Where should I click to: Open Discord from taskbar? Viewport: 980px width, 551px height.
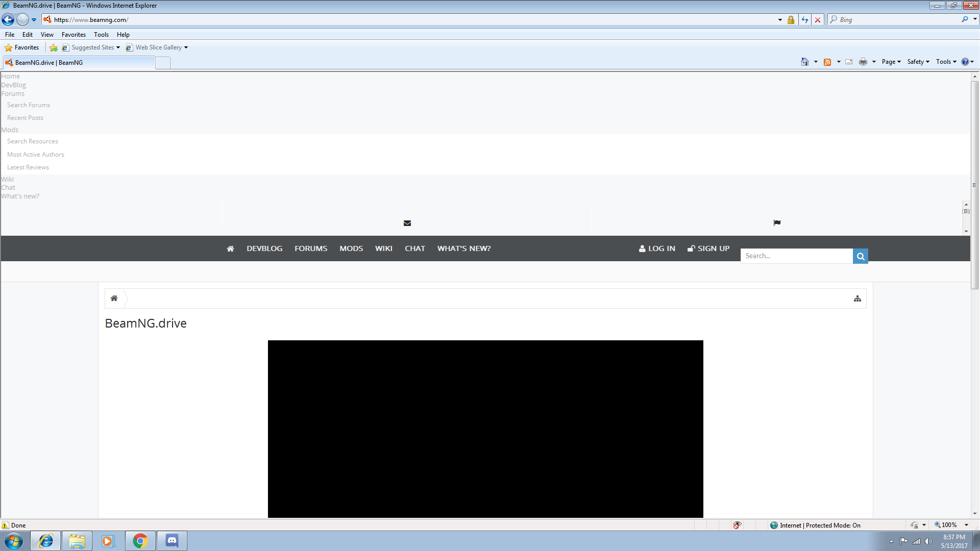coord(172,541)
